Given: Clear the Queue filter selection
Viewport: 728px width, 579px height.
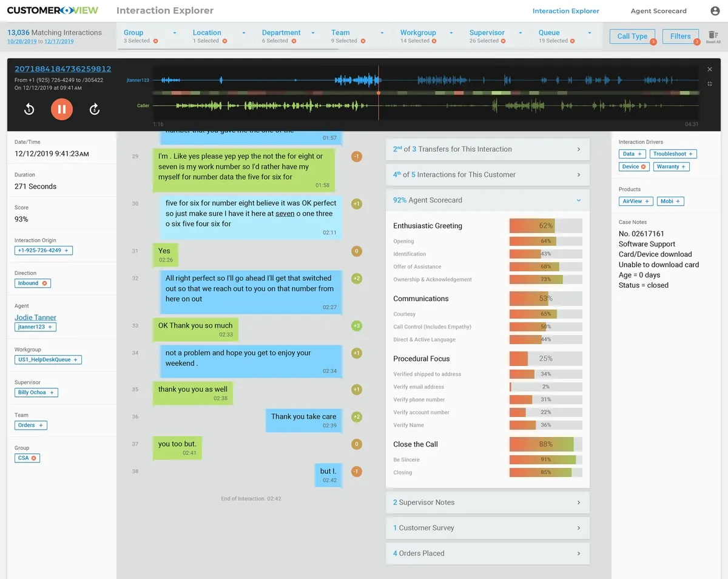Looking at the screenshot, I should tap(573, 41).
